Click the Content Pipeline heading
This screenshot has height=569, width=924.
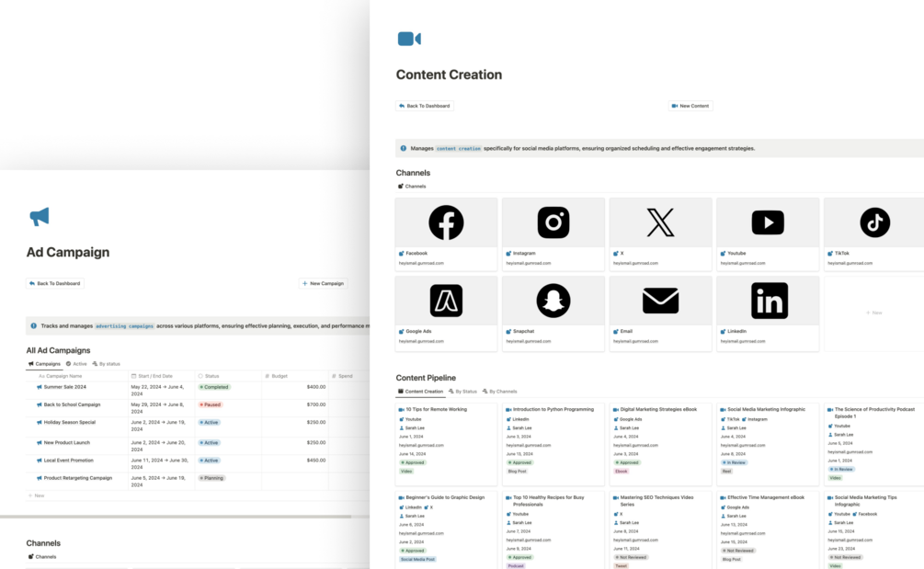(x=426, y=378)
